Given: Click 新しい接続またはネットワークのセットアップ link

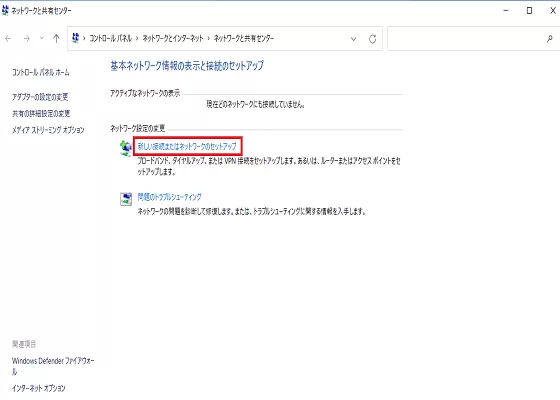Looking at the screenshot, I should (187, 146).
